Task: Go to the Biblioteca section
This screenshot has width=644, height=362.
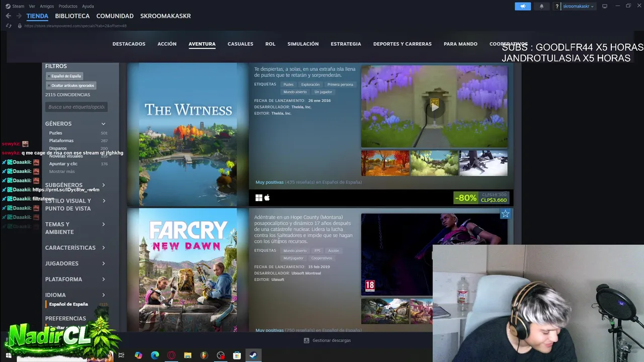Action: [x=72, y=16]
